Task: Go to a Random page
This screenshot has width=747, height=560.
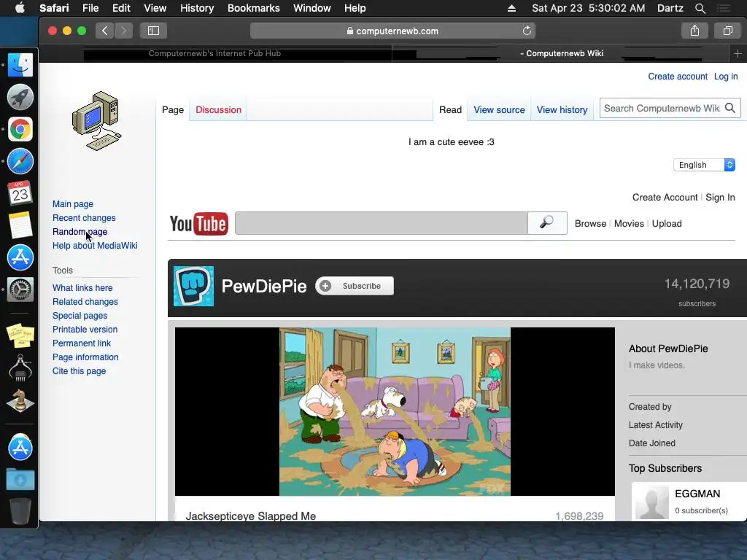Action: [x=80, y=231]
